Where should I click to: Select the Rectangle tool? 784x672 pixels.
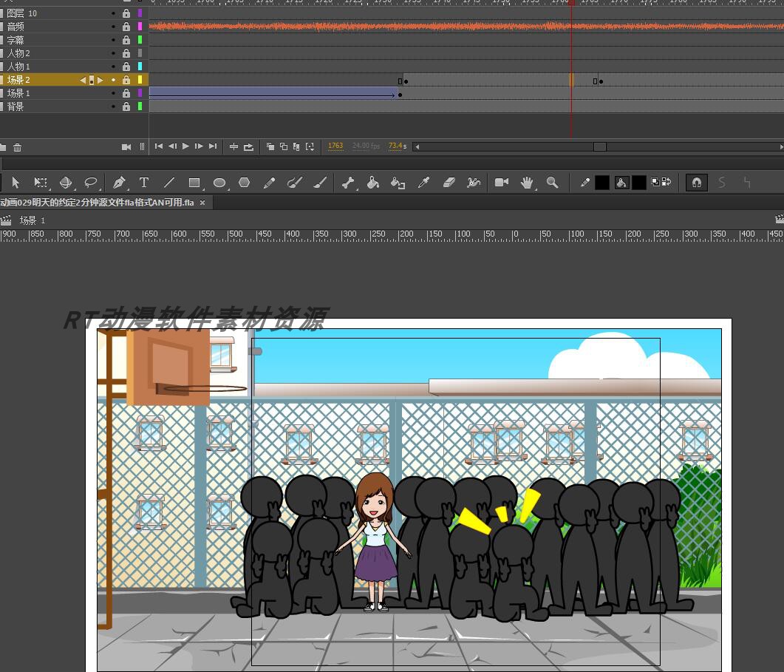pyautogui.click(x=194, y=183)
